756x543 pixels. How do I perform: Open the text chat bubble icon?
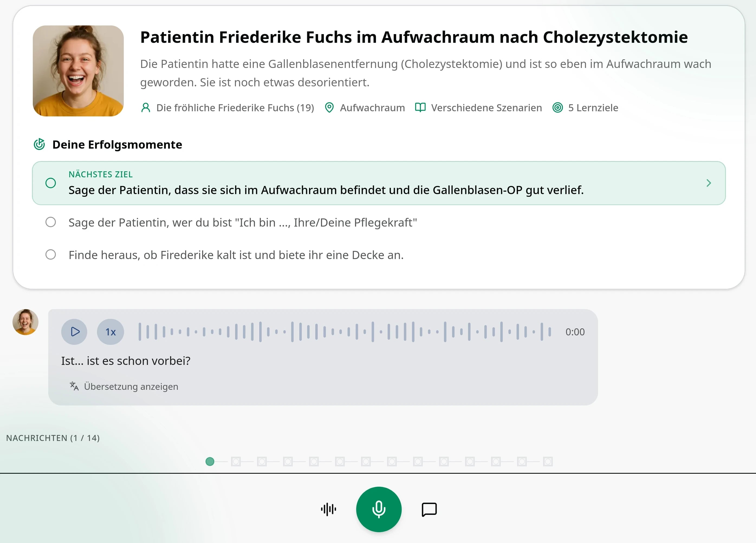[429, 509]
